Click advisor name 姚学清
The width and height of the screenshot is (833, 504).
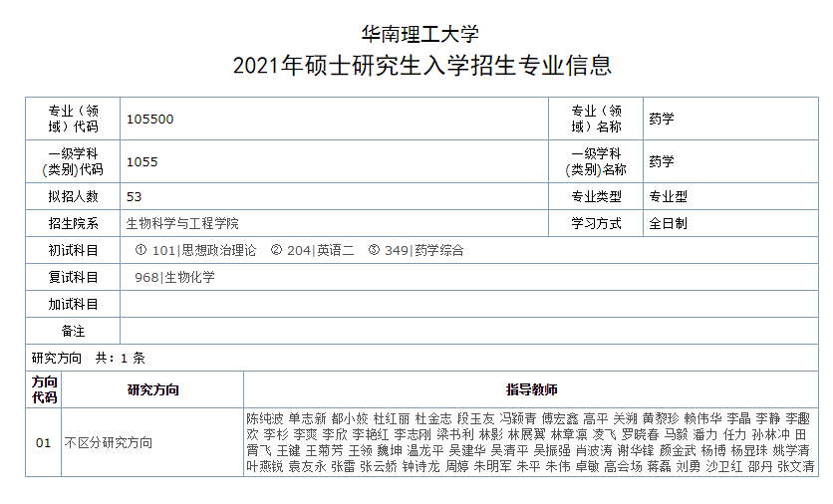pyautogui.click(x=791, y=451)
